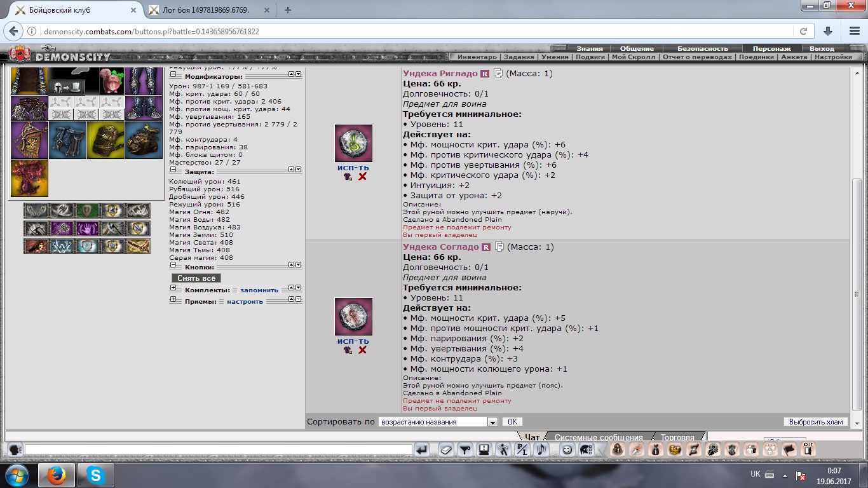868x488 pixels.
Task: Click the shirt icon under Ундека Согладо
Action: [x=348, y=350]
